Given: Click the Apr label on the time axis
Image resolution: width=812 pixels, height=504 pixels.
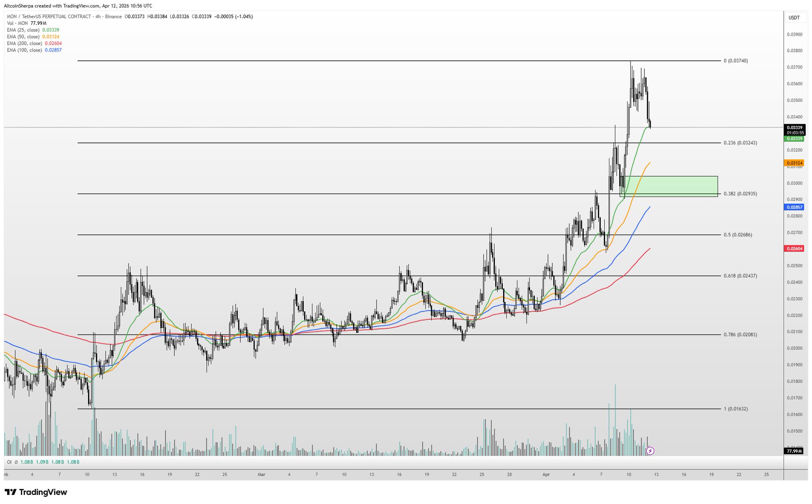Looking at the screenshot, I should (x=546, y=474).
